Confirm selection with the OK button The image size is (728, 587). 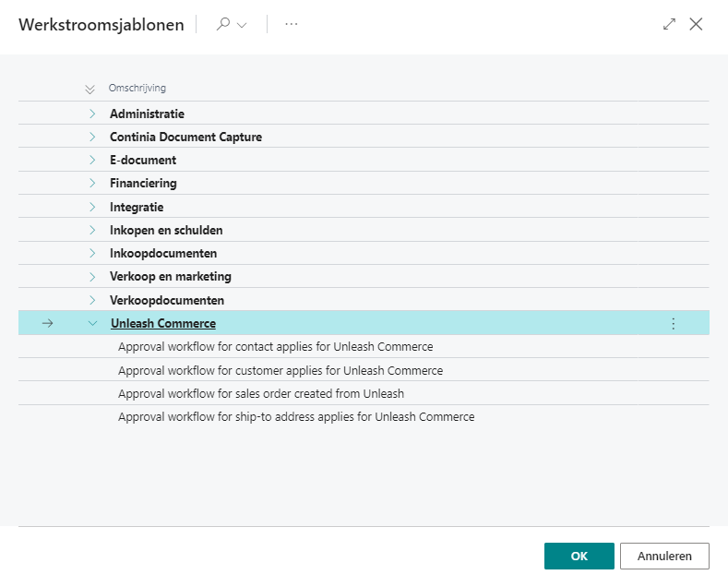579,556
